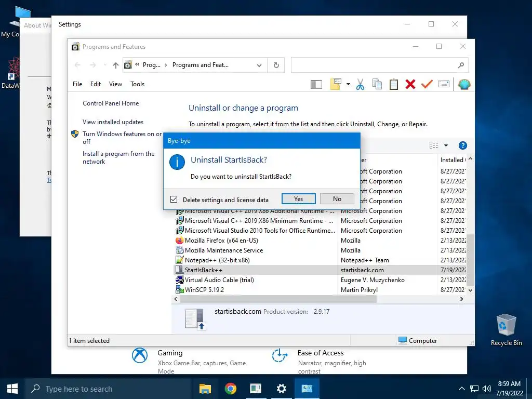Viewport: 532px width, 399px height.
Task: Click the Windows Start button
Action: 12,389
